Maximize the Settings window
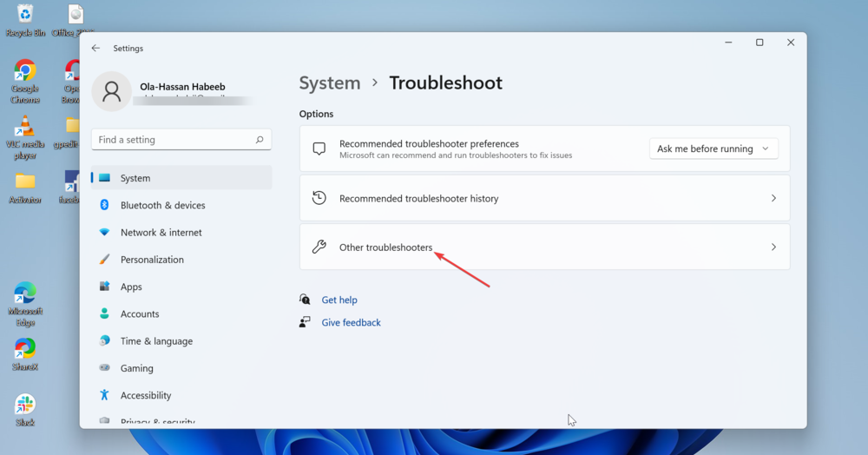Image resolution: width=868 pixels, height=455 pixels. (x=759, y=43)
